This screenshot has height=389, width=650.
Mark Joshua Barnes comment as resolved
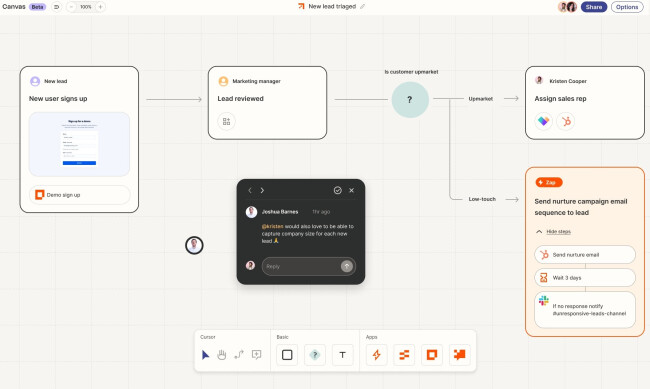click(x=337, y=190)
